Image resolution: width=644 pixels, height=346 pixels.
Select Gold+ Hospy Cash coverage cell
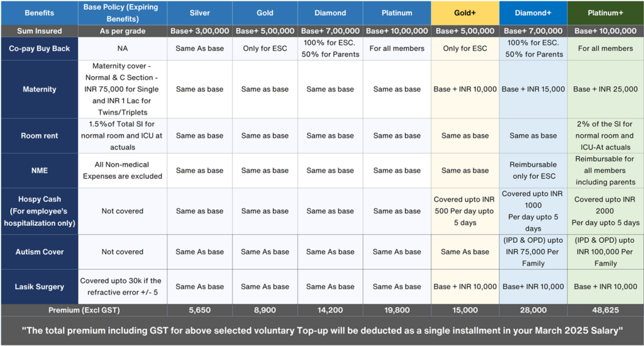coord(465,211)
